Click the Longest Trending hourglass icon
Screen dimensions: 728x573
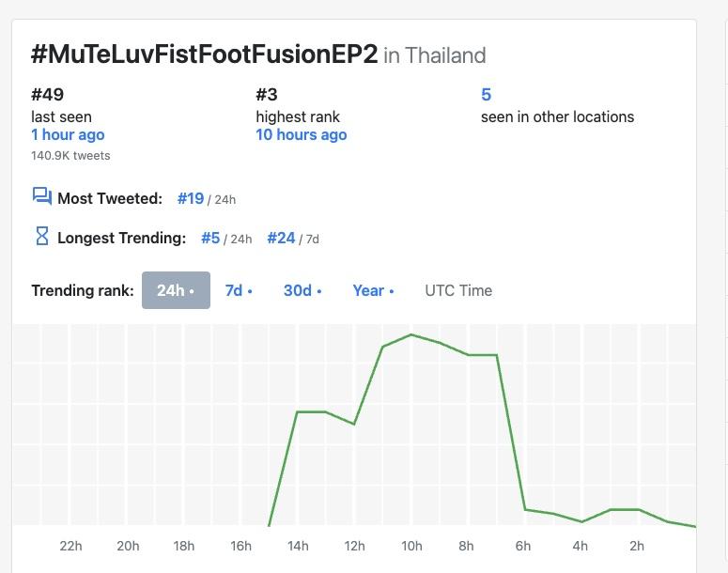(x=41, y=237)
